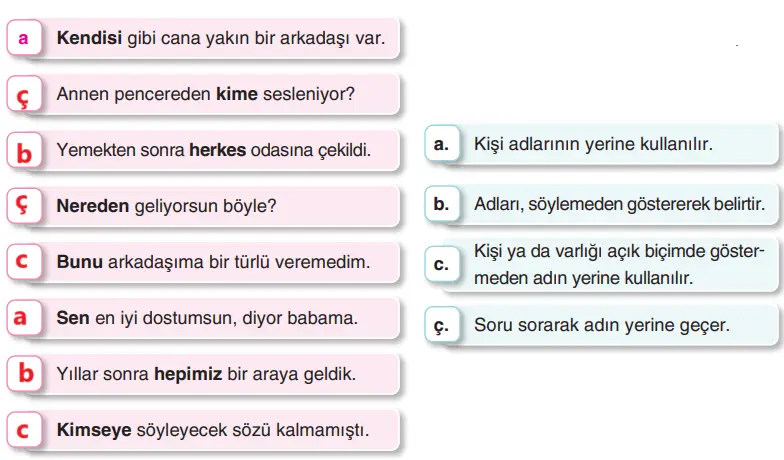Click the definition "Kişi adlarının yerine kullanılır."
The width and height of the screenshot is (784, 460).
[593, 144]
